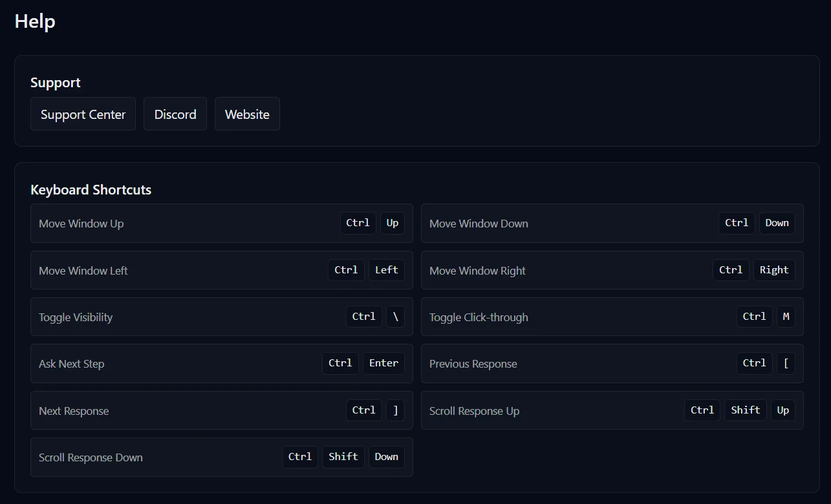Select the Move Window Up shortcut label
The height and width of the screenshot is (504, 831).
81,224
